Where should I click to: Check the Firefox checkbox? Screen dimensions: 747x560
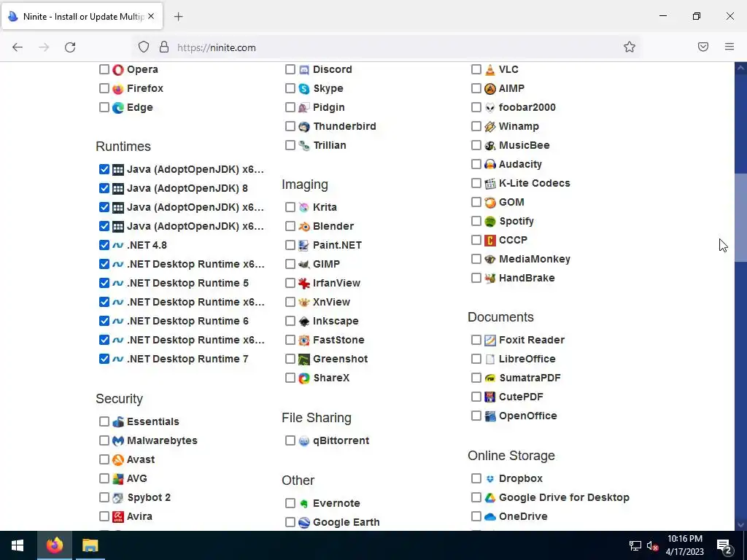tap(104, 88)
